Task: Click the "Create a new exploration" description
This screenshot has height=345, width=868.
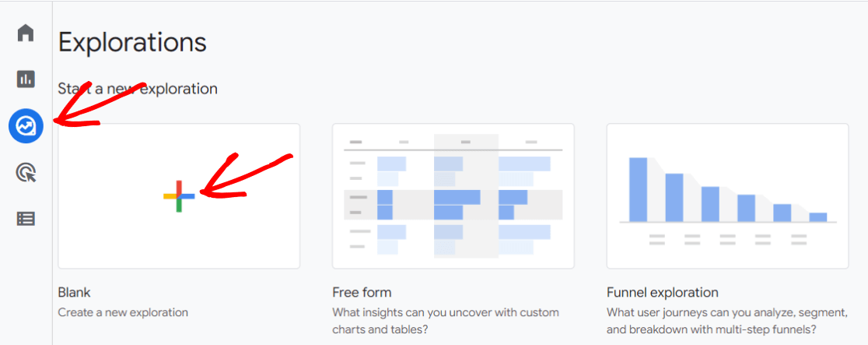Action: (x=123, y=312)
